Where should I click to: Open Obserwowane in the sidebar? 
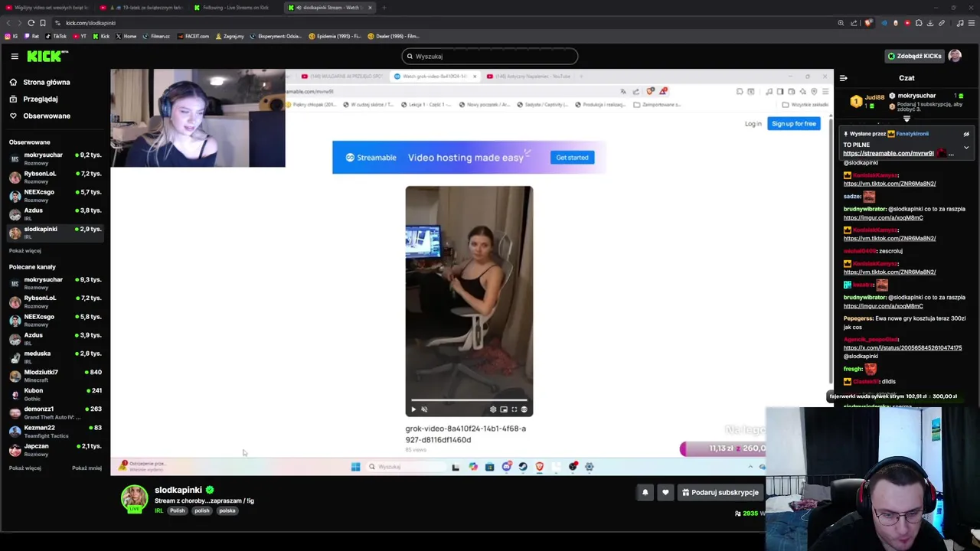40,116
